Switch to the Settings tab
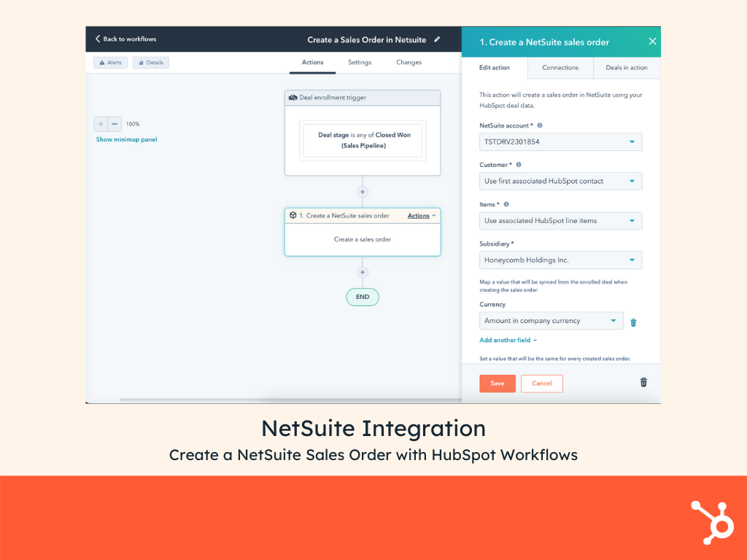Viewport: 747px width, 560px height. pos(360,63)
